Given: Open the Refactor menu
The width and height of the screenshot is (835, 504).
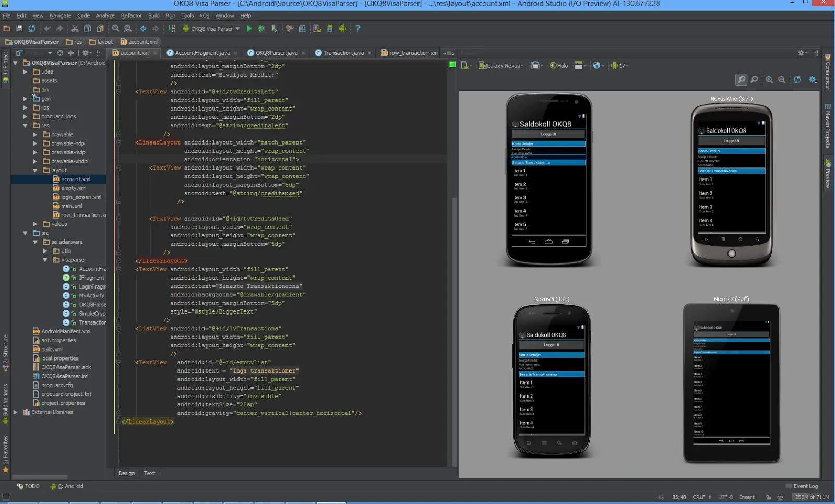Looking at the screenshot, I should (132, 15).
